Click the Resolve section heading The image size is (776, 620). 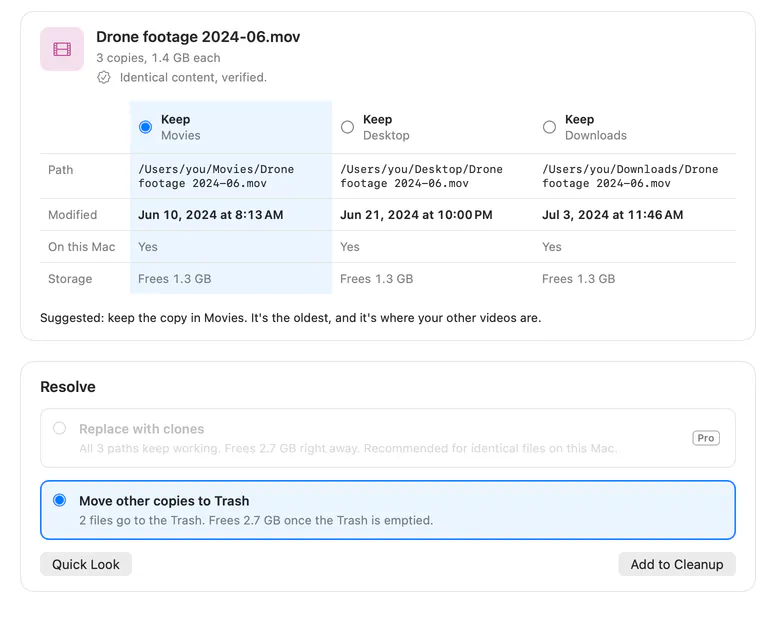[68, 386]
